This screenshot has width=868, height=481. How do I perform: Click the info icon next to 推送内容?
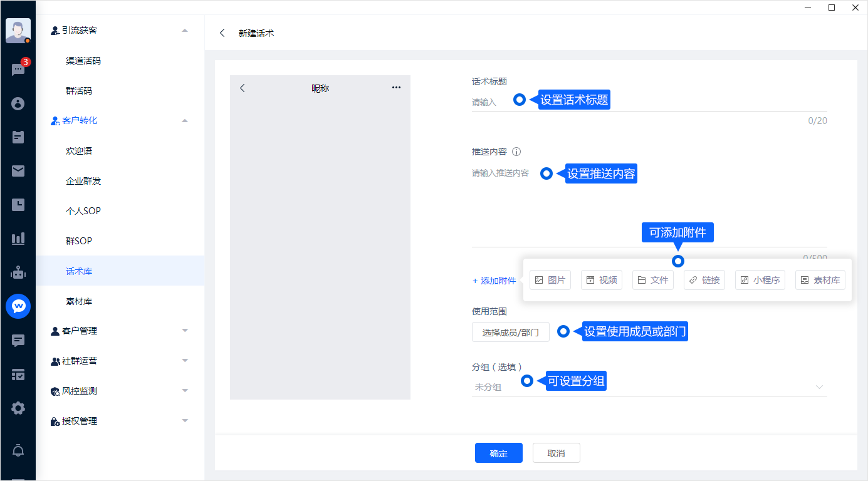[x=516, y=152]
